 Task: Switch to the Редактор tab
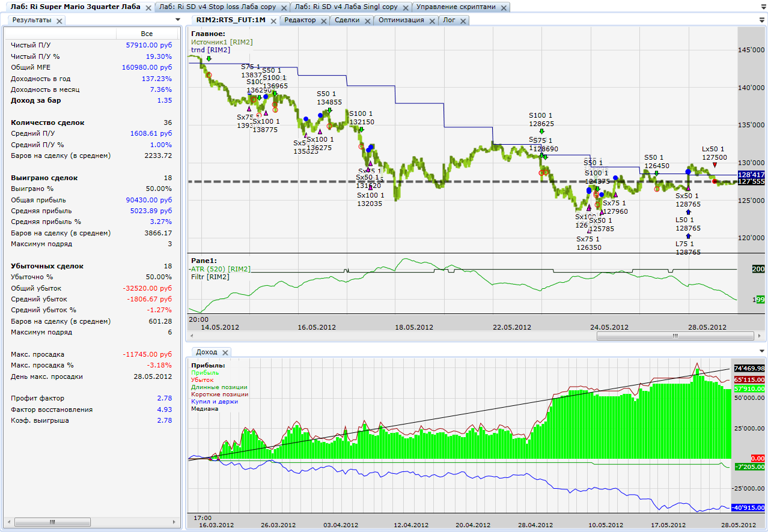299,20
